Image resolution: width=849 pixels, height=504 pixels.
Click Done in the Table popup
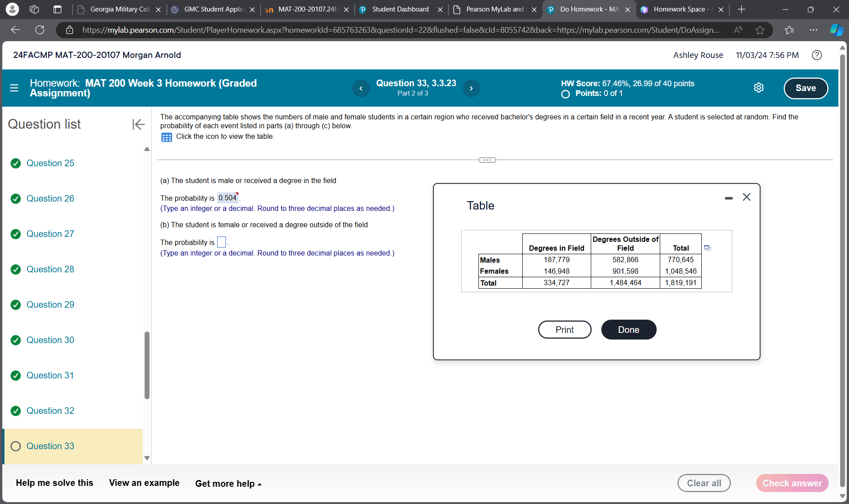pyautogui.click(x=629, y=330)
